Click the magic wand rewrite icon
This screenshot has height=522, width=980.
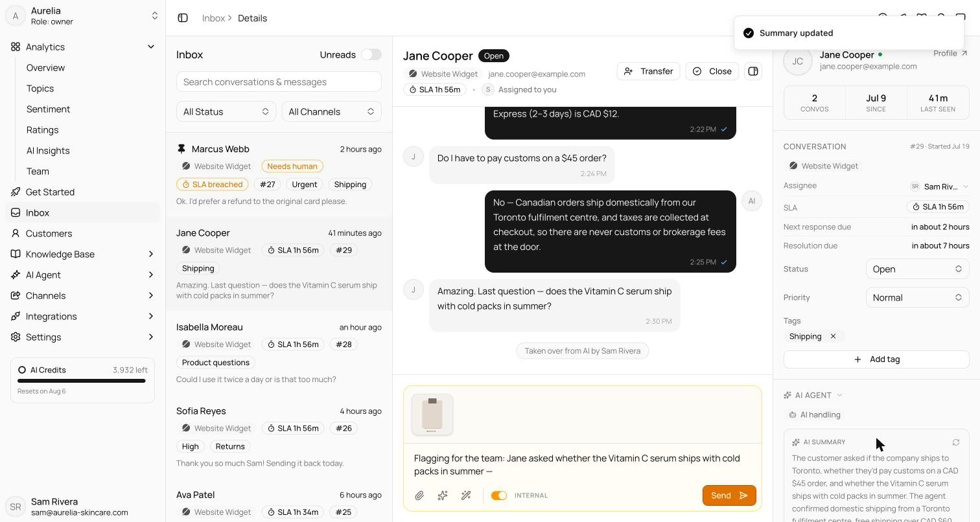[x=466, y=495]
